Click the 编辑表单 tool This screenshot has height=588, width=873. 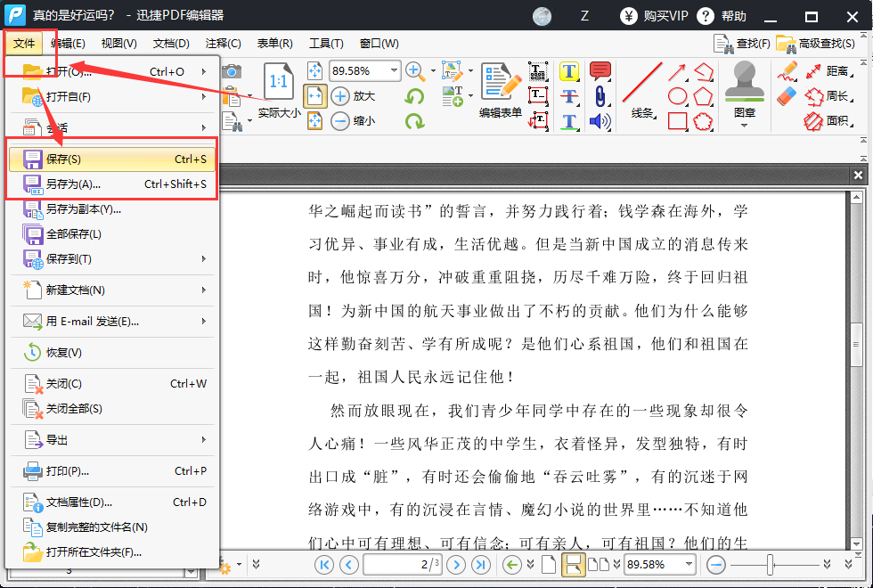(x=501, y=90)
